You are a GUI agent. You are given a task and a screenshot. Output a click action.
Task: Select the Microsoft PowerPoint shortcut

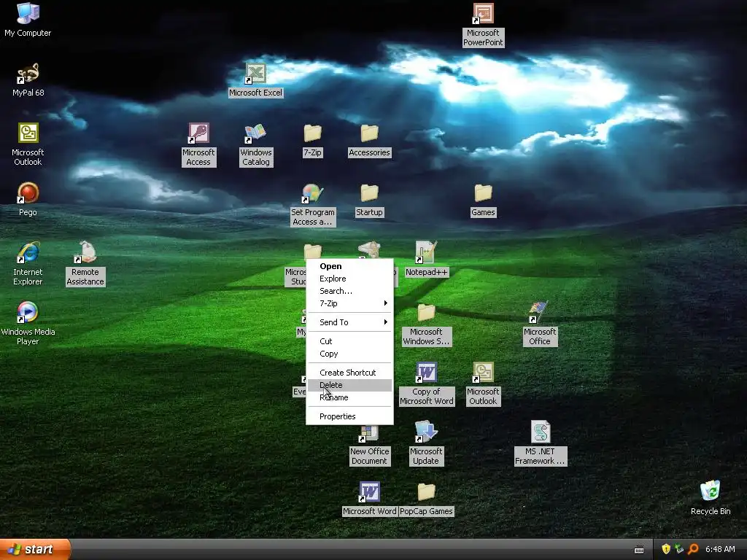pos(483,25)
